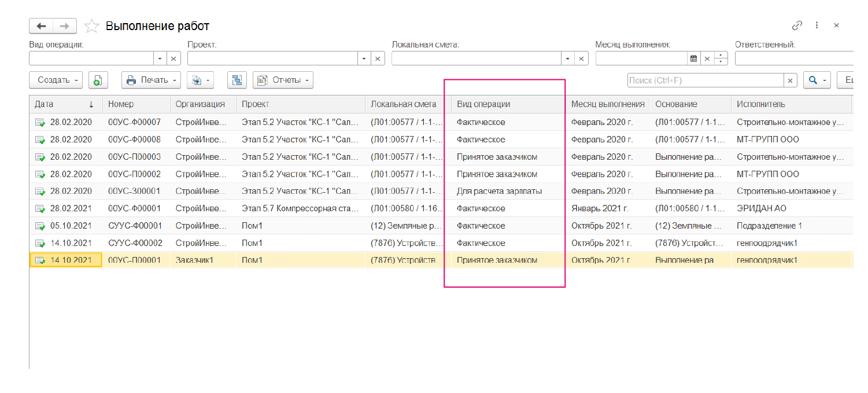
Task: Clear the Проект filter field
Action: [x=378, y=58]
